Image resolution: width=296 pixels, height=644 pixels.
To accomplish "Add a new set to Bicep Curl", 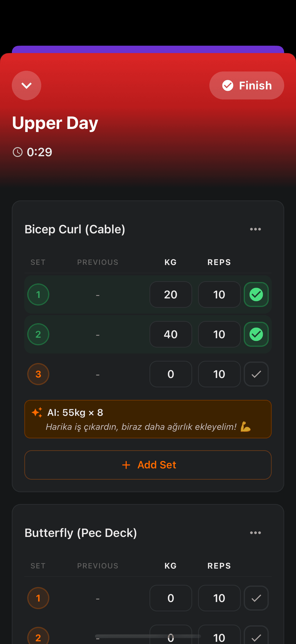I will point(148,464).
